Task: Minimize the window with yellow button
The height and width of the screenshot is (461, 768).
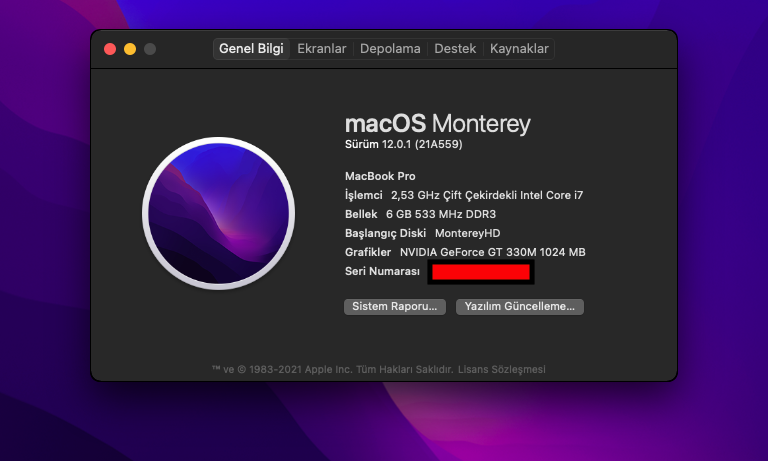Action: 130,49
